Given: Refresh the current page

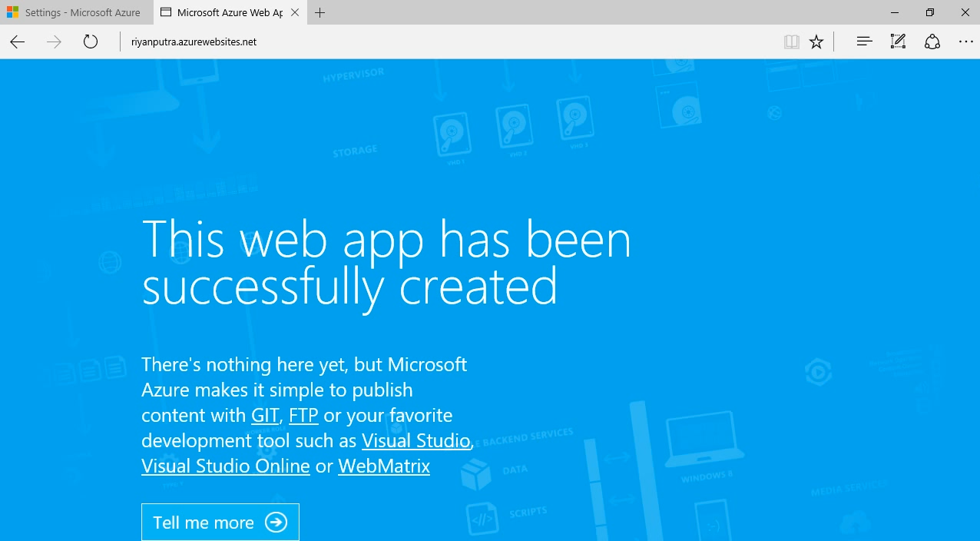Looking at the screenshot, I should (x=91, y=41).
